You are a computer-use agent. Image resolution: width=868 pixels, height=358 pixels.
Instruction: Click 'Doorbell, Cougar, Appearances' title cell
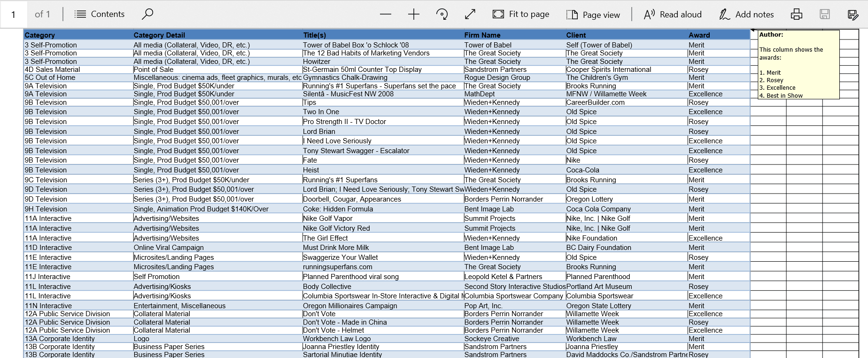click(x=352, y=199)
